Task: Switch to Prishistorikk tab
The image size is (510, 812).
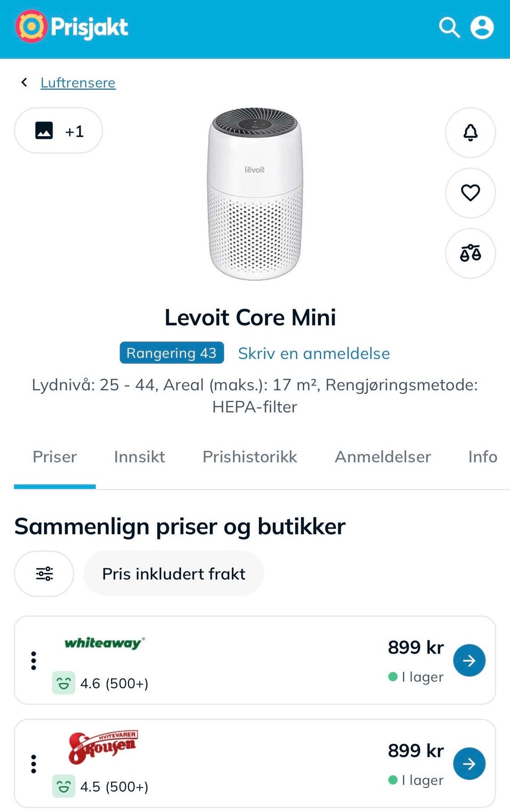Action: pyautogui.click(x=250, y=457)
